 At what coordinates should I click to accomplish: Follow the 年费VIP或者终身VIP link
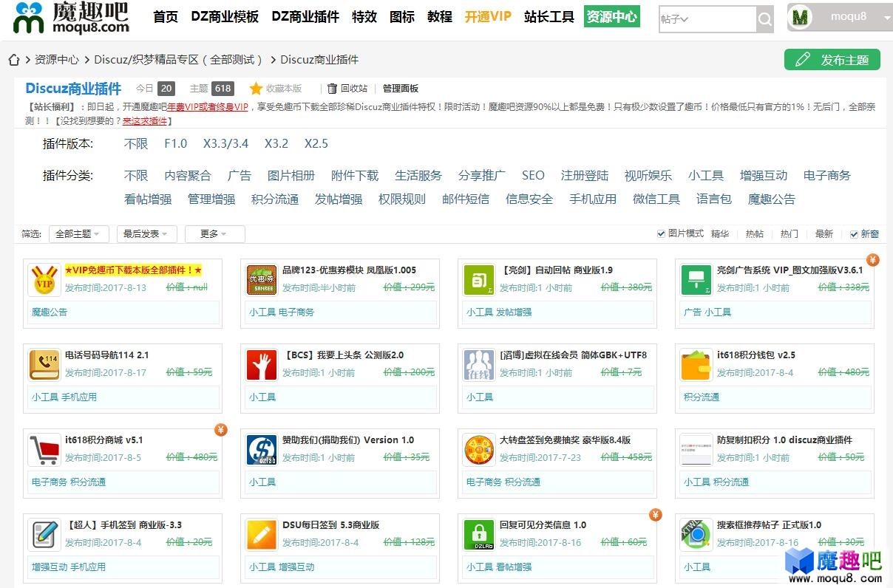207,107
